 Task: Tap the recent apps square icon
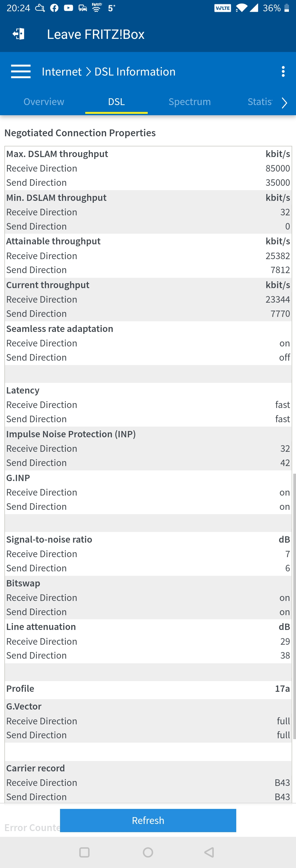tap(84, 852)
